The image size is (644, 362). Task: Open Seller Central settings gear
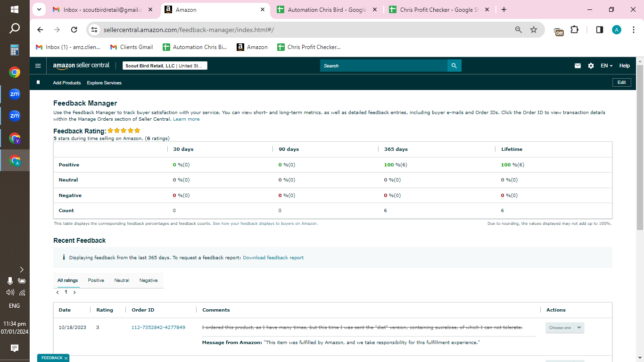(x=591, y=66)
